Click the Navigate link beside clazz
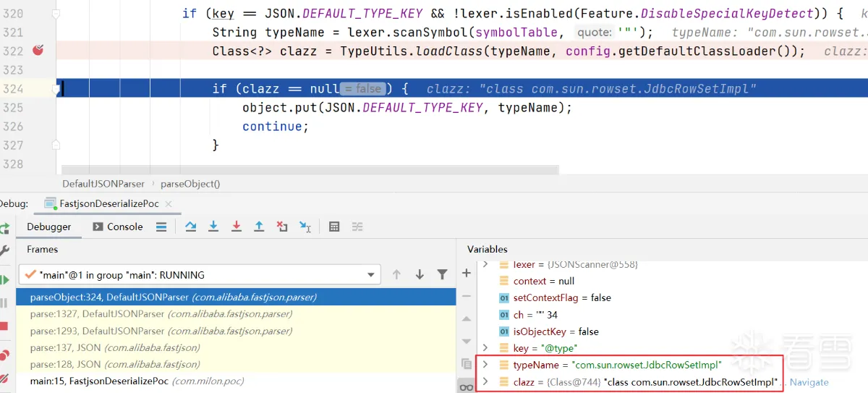 [809, 382]
